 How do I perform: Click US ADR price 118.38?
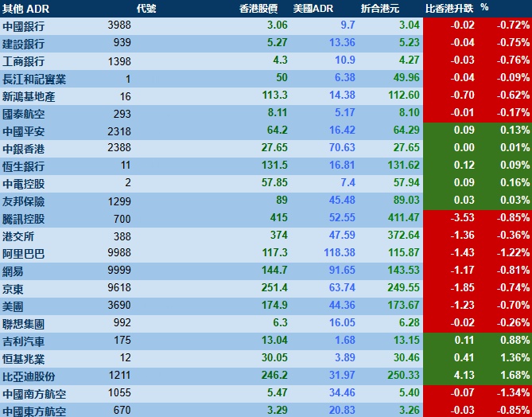point(340,252)
